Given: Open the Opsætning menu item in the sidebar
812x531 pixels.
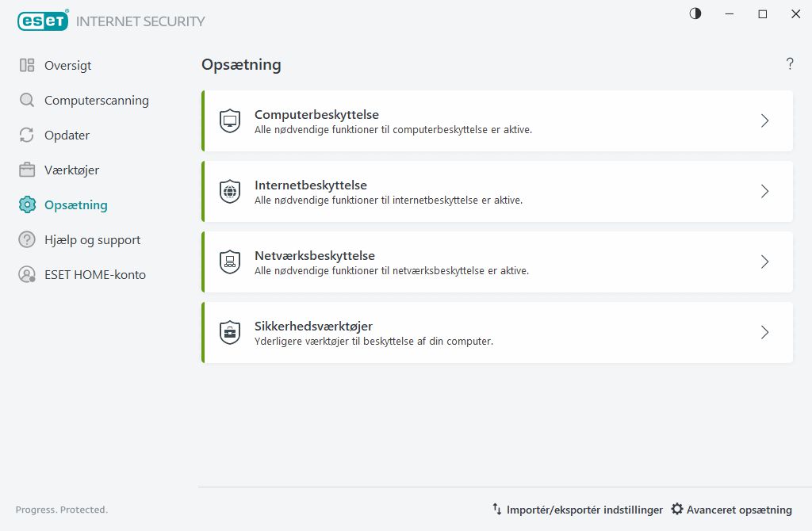Looking at the screenshot, I should pos(75,205).
